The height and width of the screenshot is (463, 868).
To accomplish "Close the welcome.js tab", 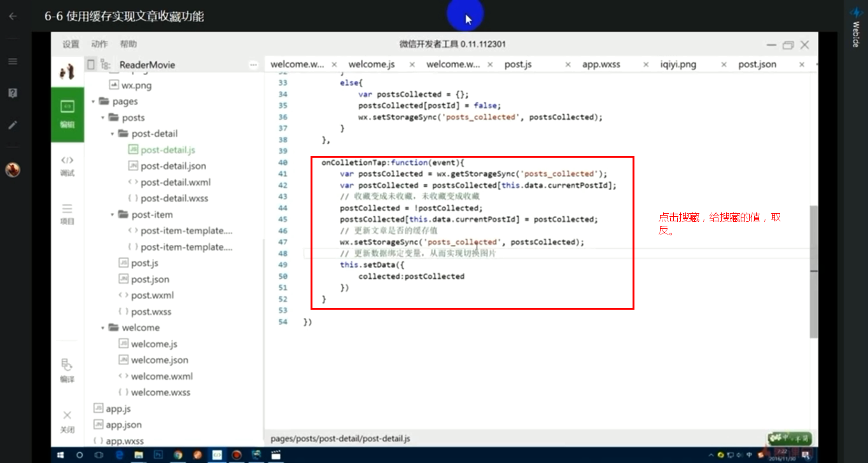I will coord(412,65).
